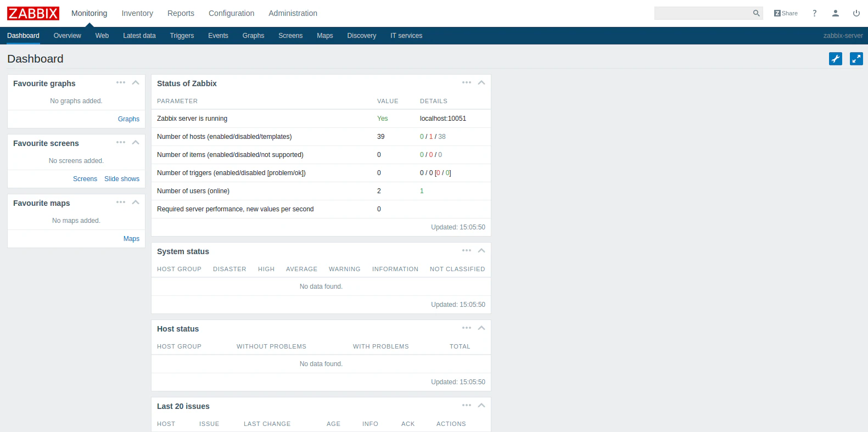Collapse the Last 20 issues widget
Viewport: 868px width, 432px height.
[x=481, y=405]
